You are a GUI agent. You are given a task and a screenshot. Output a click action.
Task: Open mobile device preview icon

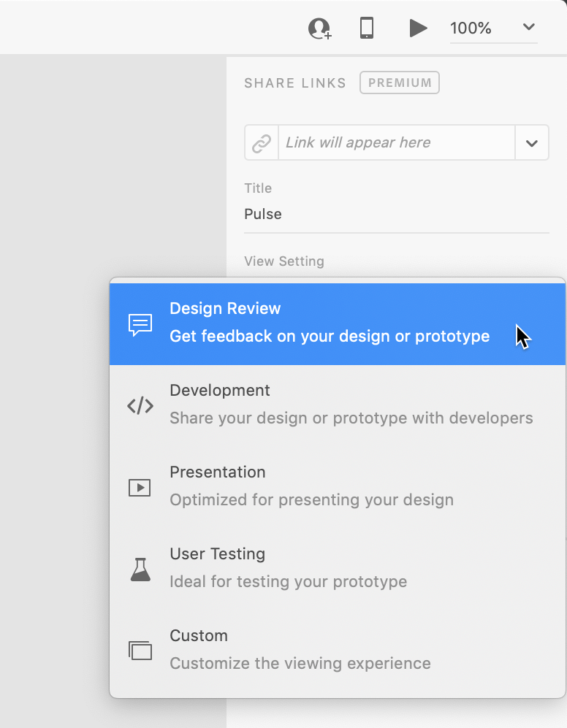click(x=367, y=28)
